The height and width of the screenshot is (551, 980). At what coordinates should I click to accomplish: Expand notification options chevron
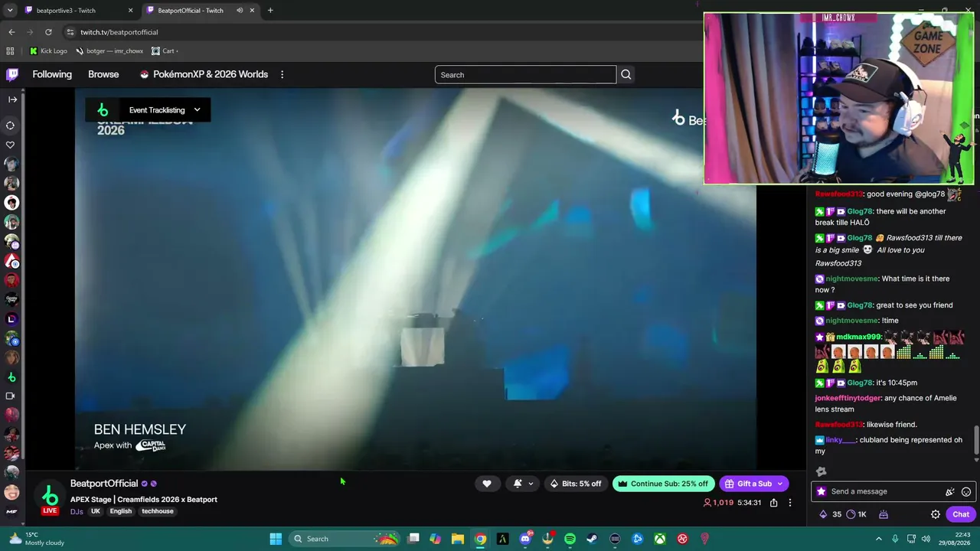(531, 484)
